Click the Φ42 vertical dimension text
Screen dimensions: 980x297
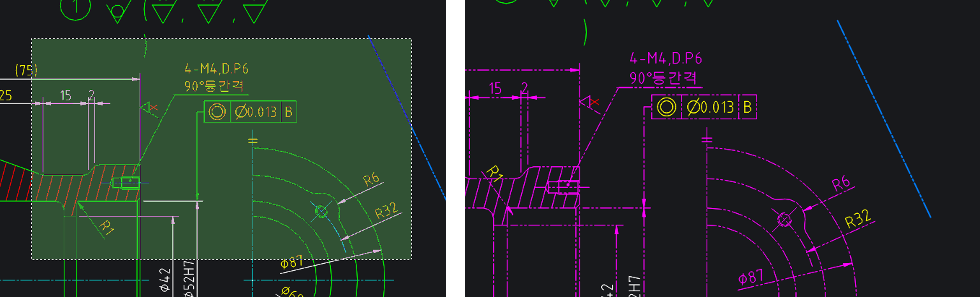(x=164, y=280)
